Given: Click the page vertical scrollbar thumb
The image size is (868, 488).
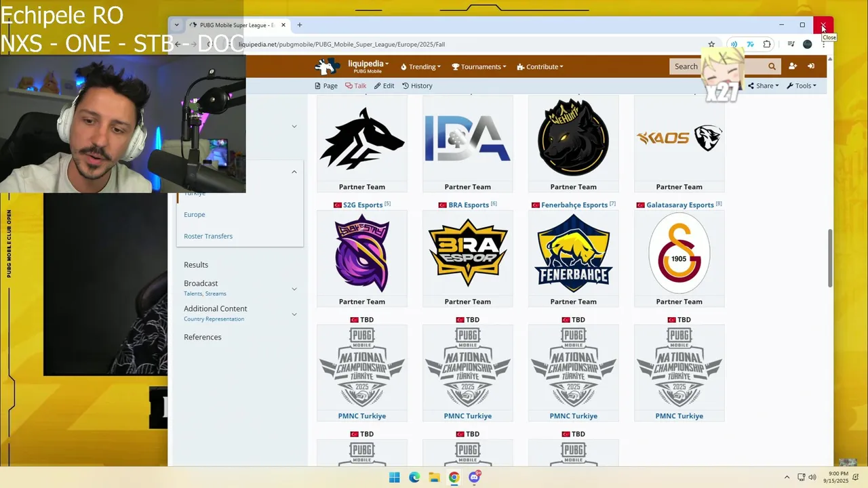Looking at the screenshot, I should [x=830, y=258].
